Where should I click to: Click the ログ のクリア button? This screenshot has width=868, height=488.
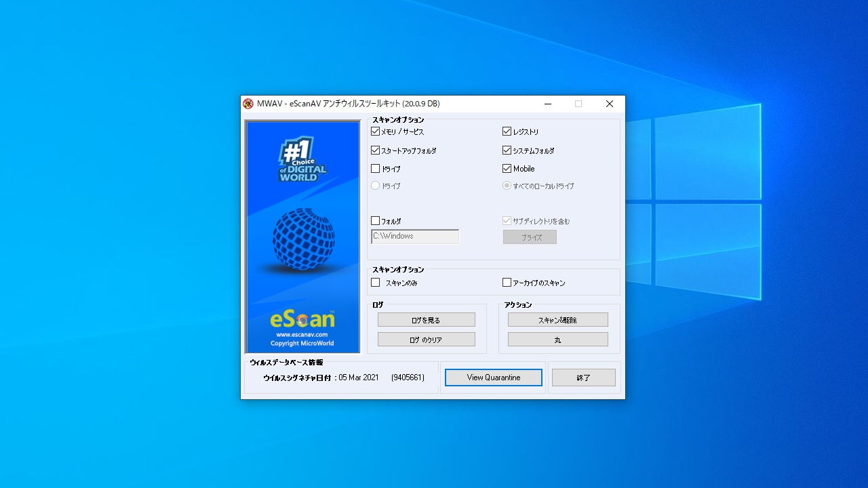[x=427, y=340]
